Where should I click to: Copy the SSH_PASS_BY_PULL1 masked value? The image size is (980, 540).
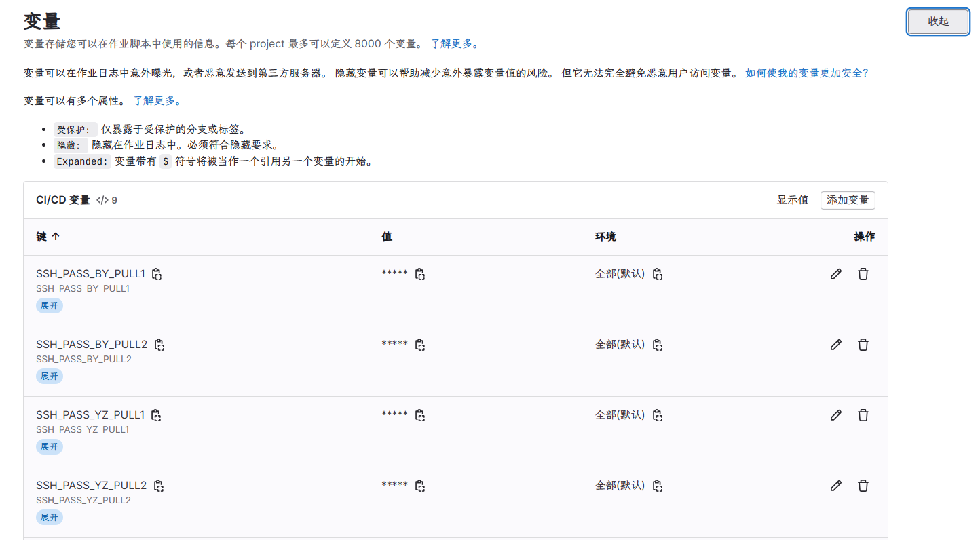[x=420, y=274]
